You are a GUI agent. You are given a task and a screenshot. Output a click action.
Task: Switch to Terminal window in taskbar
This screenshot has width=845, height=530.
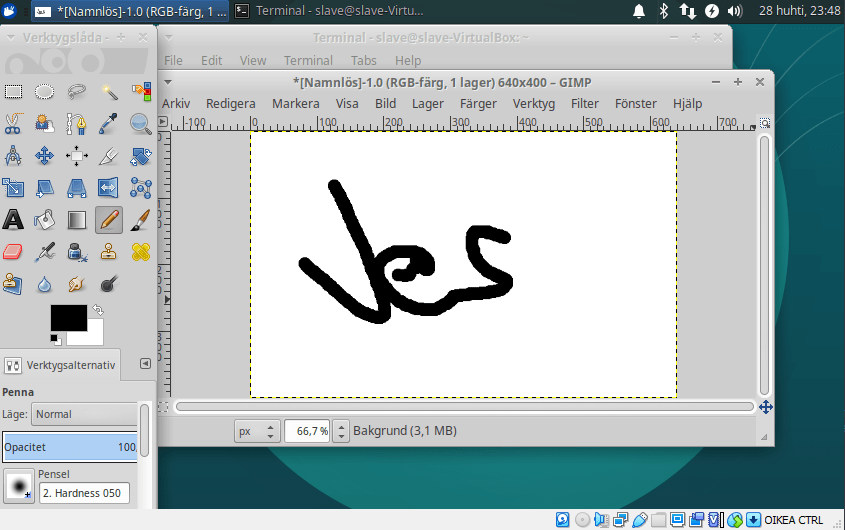(329, 11)
